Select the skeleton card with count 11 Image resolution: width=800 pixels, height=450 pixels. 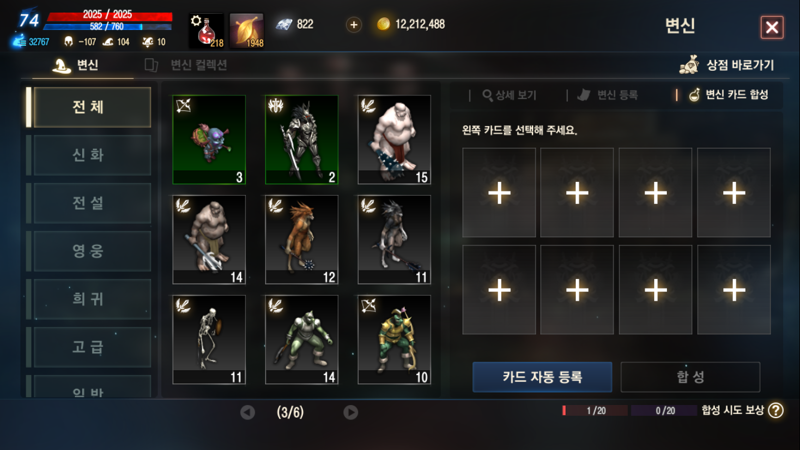tap(209, 340)
